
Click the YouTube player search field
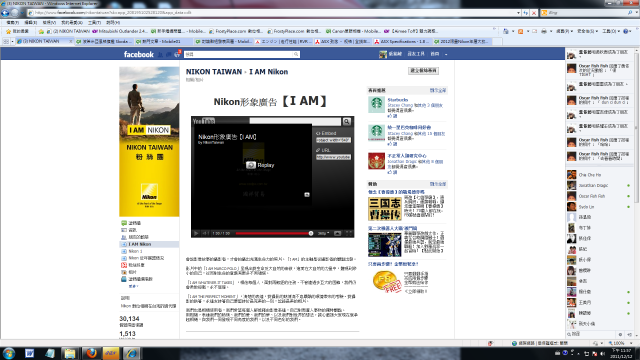pos(295,121)
